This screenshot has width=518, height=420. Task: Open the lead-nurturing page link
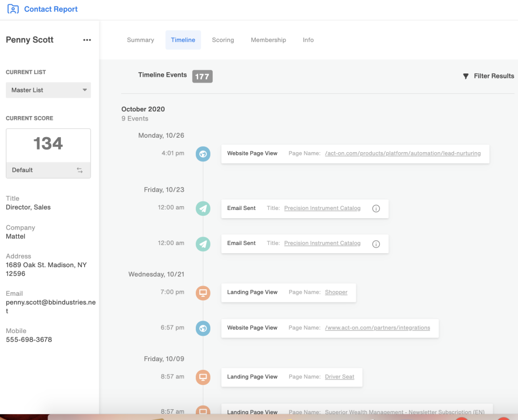point(403,153)
